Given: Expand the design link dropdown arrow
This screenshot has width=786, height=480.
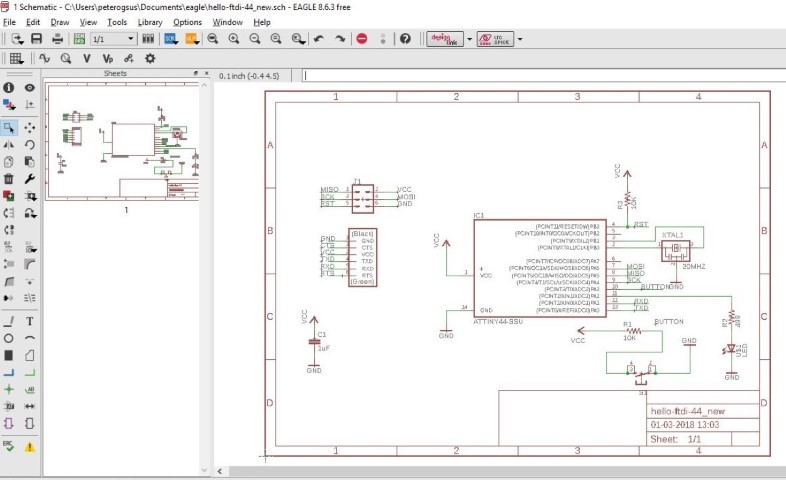Looking at the screenshot, I should (x=470, y=39).
